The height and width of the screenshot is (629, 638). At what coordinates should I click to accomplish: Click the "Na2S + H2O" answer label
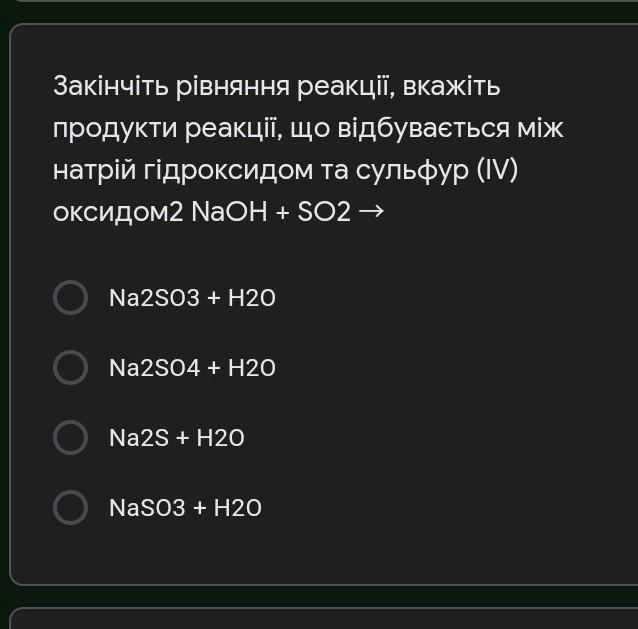[x=177, y=438]
